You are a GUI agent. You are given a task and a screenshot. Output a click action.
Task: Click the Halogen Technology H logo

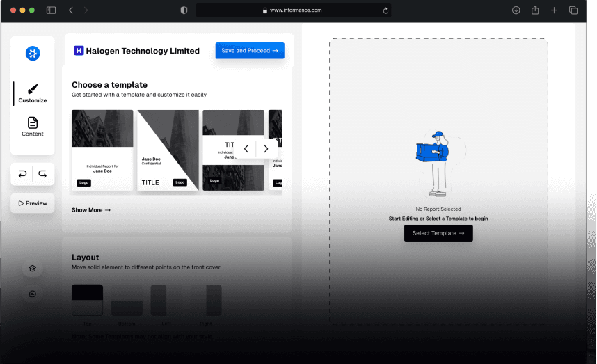(x=79, y=51)
